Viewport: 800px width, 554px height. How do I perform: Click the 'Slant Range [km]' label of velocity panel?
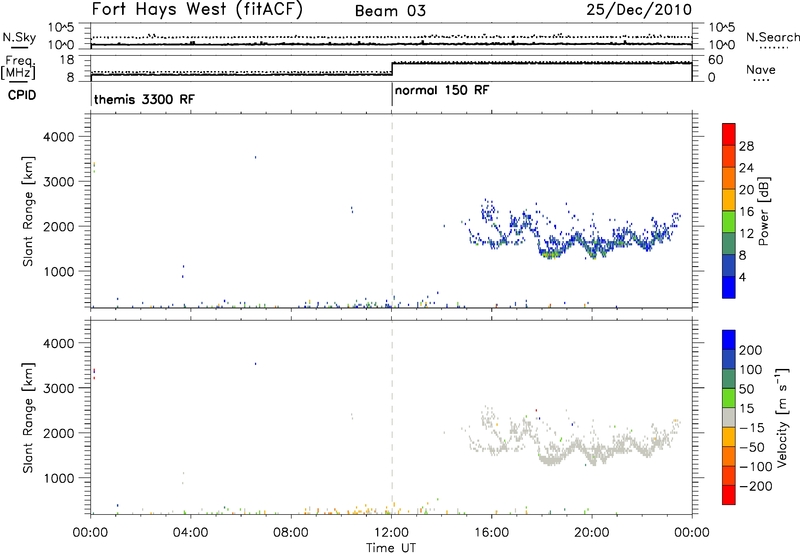click(28, 418)
